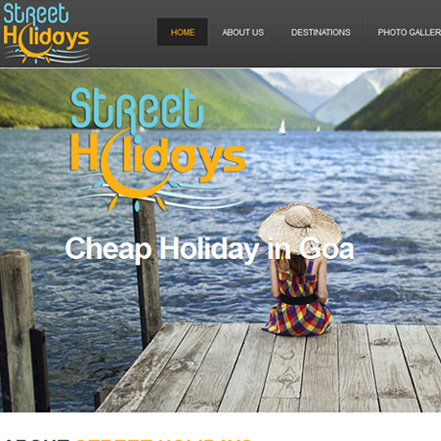Click the small distant sailboat at right

point(318,129)
